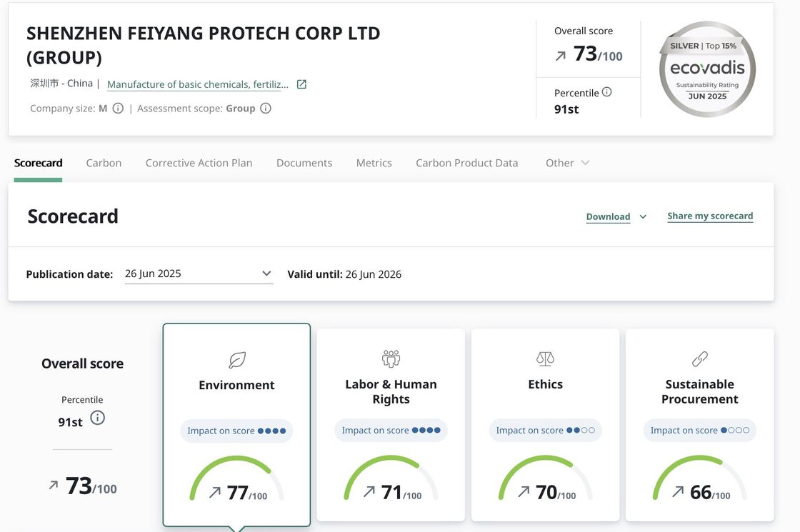Open the Manufacture of basic chemicals link
800x532 pixels.
pyautogui.click(x=198, y=84)
